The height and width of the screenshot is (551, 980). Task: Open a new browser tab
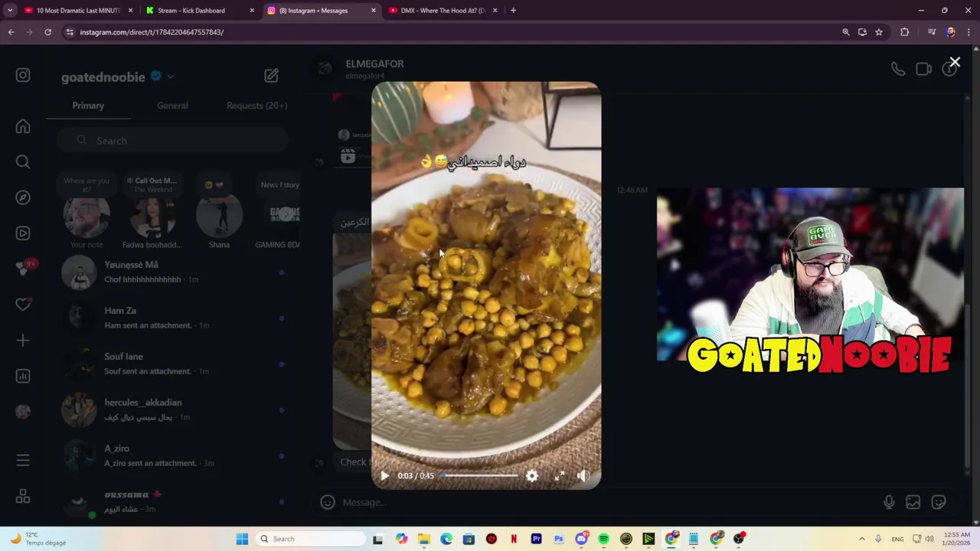(513, 11)
